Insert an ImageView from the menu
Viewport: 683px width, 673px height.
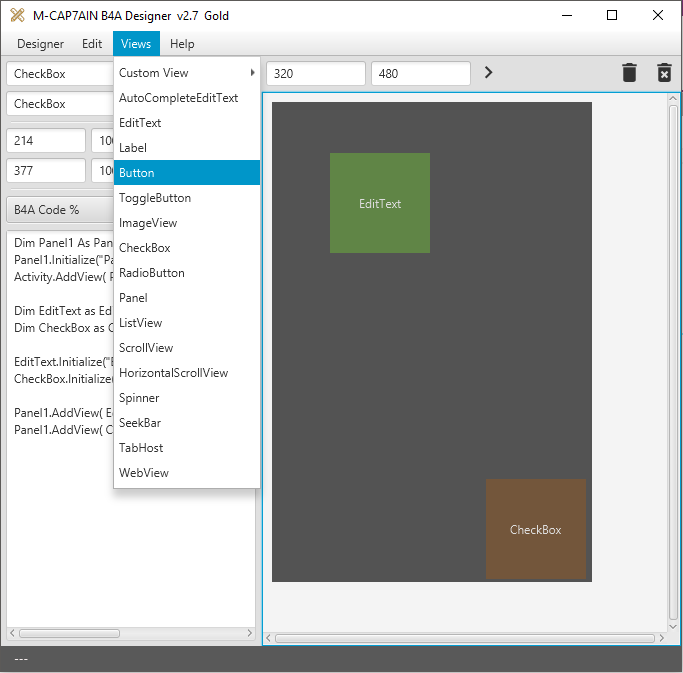click(187, 223)
